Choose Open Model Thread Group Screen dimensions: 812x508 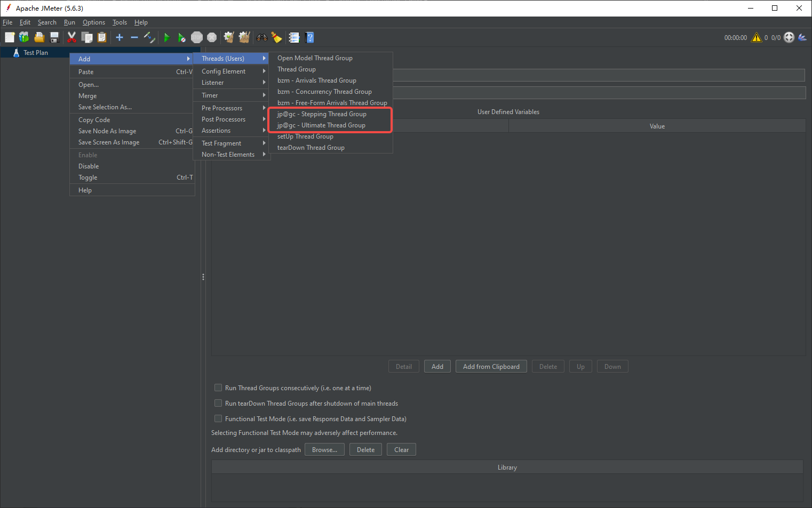pyautogui.click(x=331, y=58)
